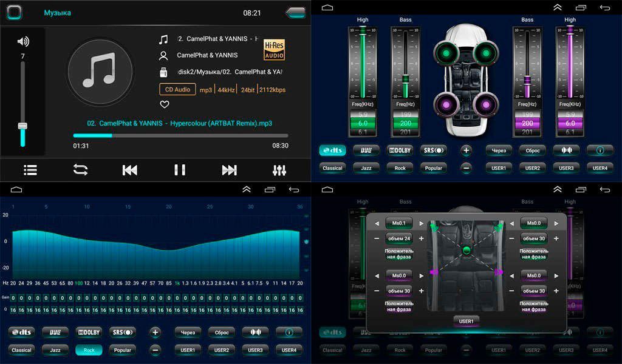Pause the currently playing track
The height and width of the screenshot is (364, 622).
tap(180, 170)
